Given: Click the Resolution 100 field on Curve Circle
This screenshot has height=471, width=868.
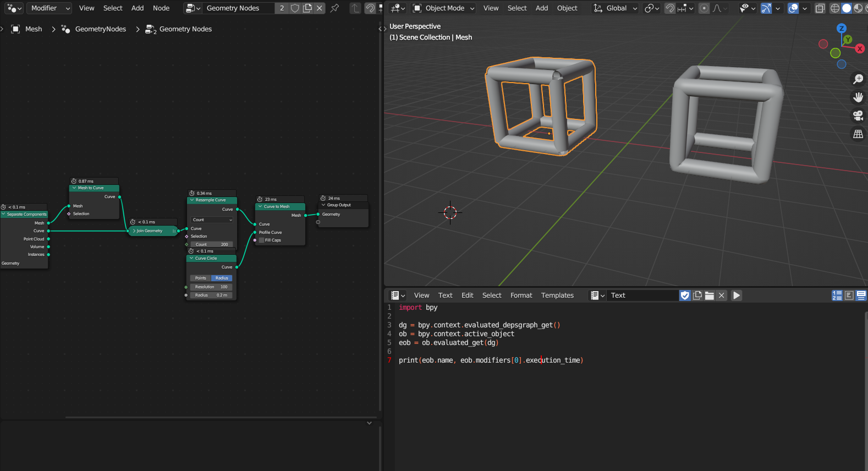Looking at the screenshot, I should point(211,287).
